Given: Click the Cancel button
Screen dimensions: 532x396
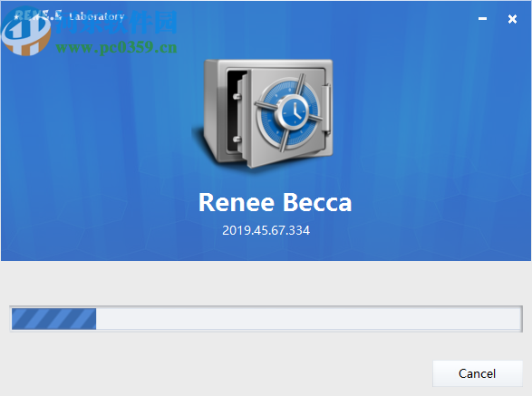Looking at the screenshot, I should [477, 373].
